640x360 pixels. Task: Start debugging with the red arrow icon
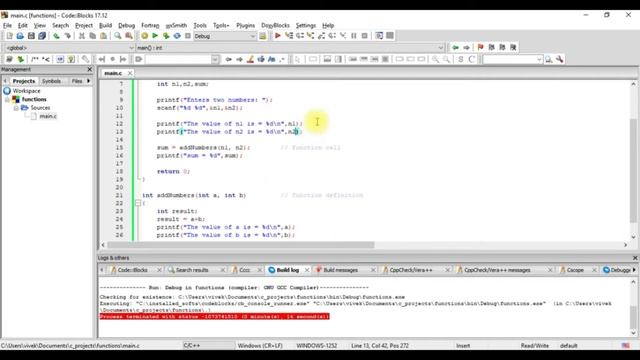click(x=278, y=36)
